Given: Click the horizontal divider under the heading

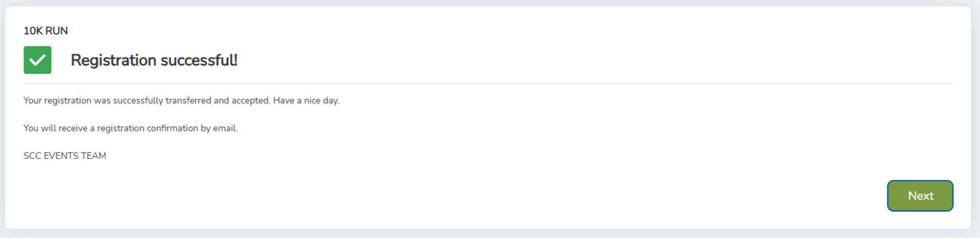Looking at the screenshot, I should (487, 84).
